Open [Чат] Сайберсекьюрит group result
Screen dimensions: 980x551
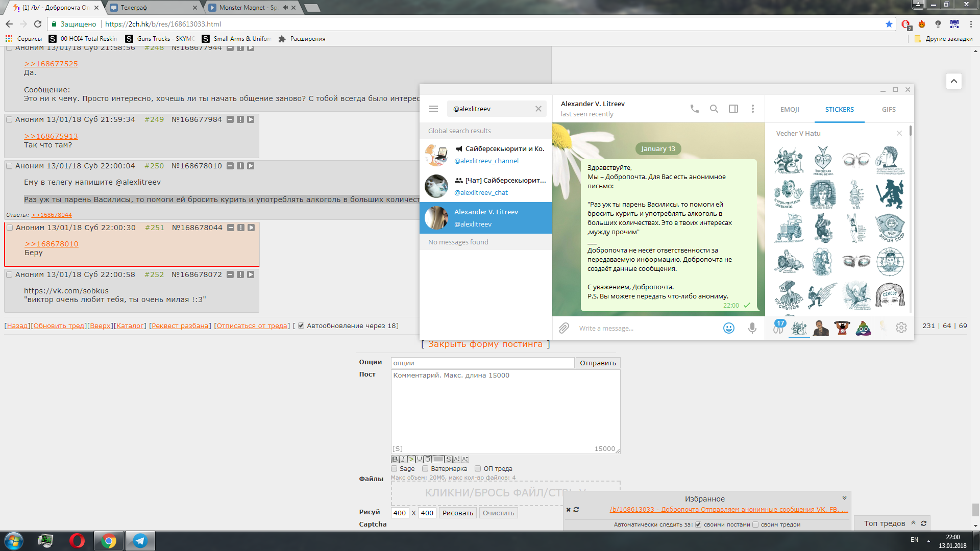pyautogui.click(x=485, y=186)
